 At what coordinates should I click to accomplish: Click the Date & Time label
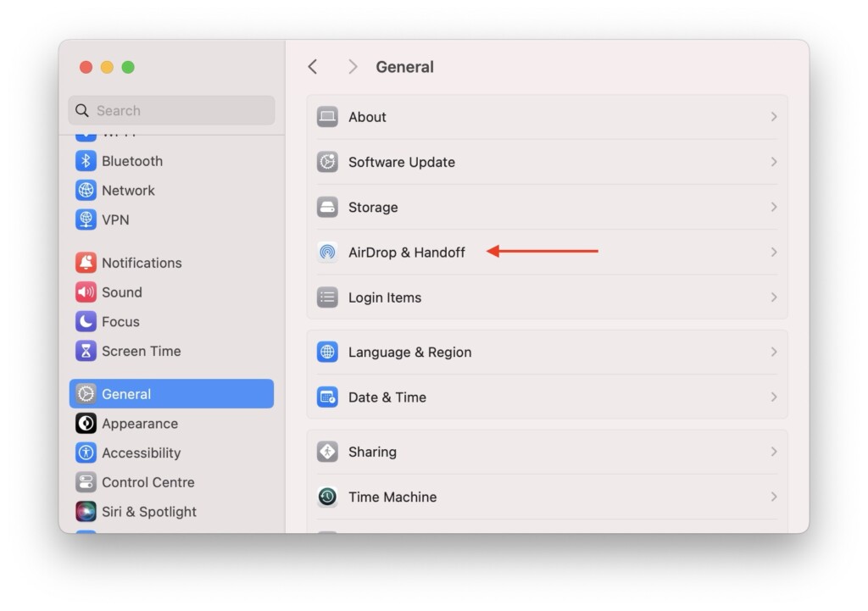point(387,397)
